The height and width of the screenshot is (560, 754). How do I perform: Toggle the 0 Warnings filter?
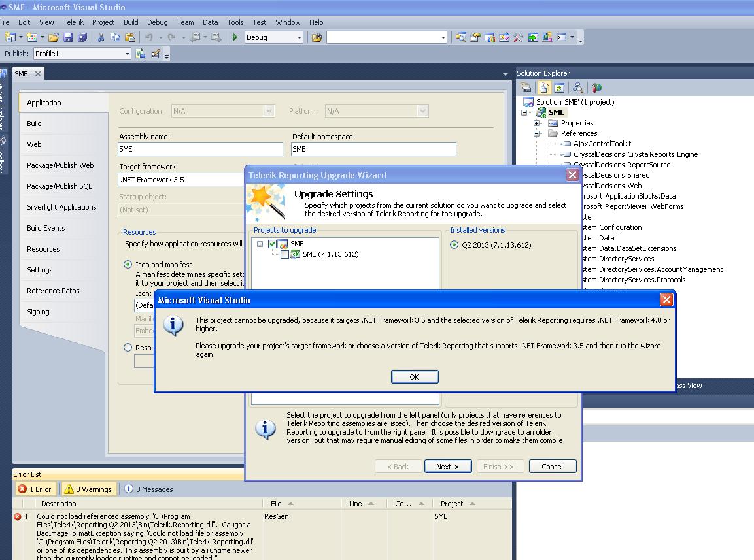[88, 489]
